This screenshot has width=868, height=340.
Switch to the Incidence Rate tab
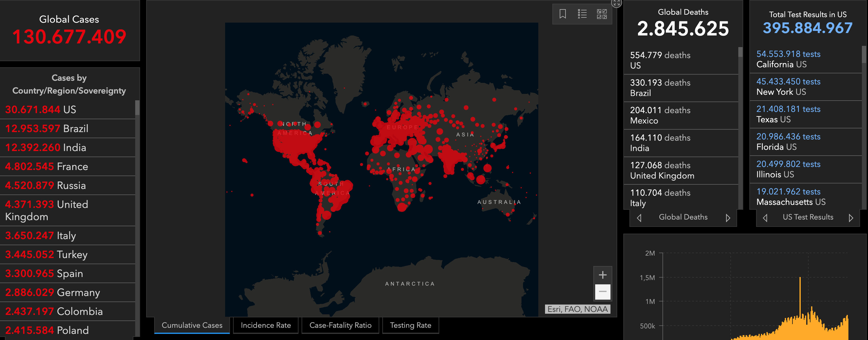coord(265,325)
